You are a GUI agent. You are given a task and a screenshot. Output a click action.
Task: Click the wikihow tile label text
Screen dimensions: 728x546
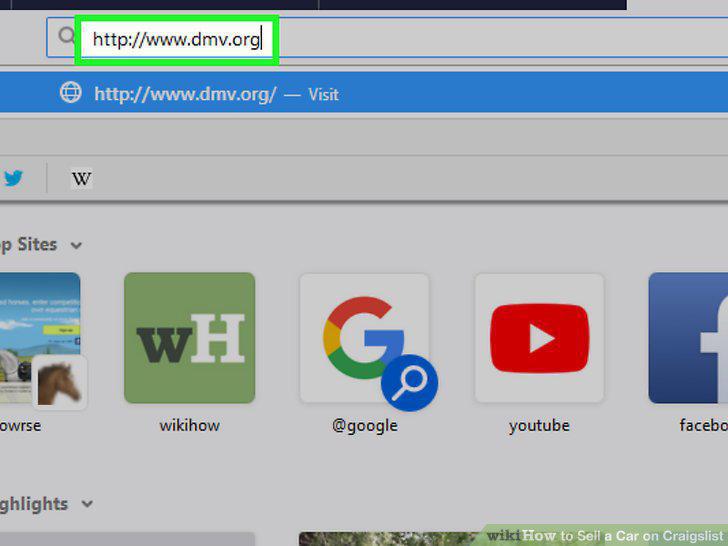(189, 425)
